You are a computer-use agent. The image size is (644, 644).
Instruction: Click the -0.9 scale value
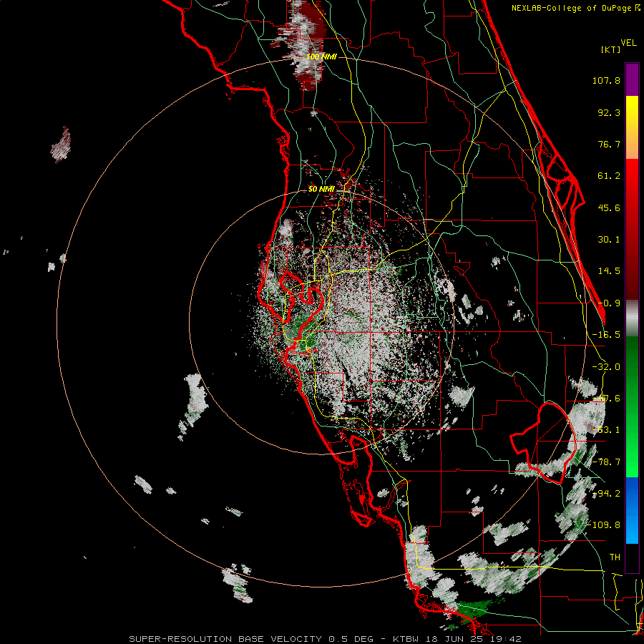pos(609,303)
